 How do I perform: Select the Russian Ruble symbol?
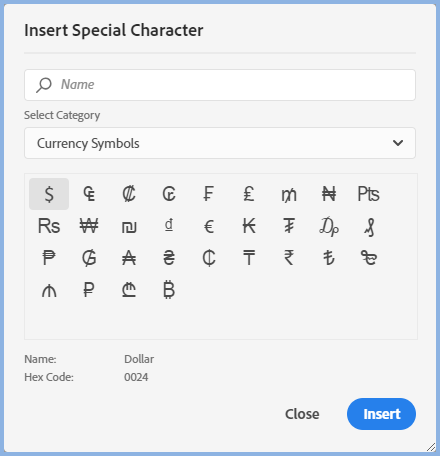pyautogui.click(x=89, y=290)
